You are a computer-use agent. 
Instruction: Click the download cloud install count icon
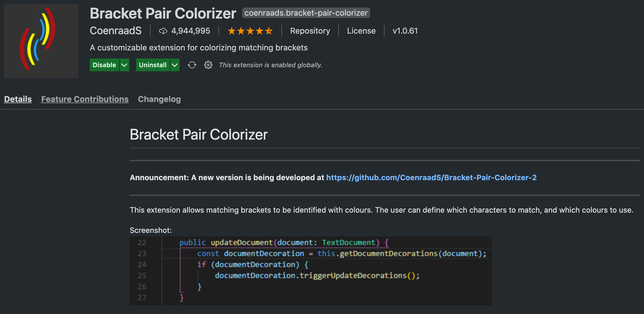coord(163,31)
